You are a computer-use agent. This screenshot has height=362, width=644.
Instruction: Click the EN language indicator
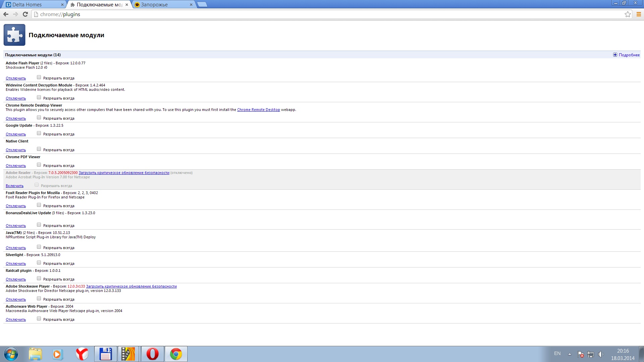557,354
